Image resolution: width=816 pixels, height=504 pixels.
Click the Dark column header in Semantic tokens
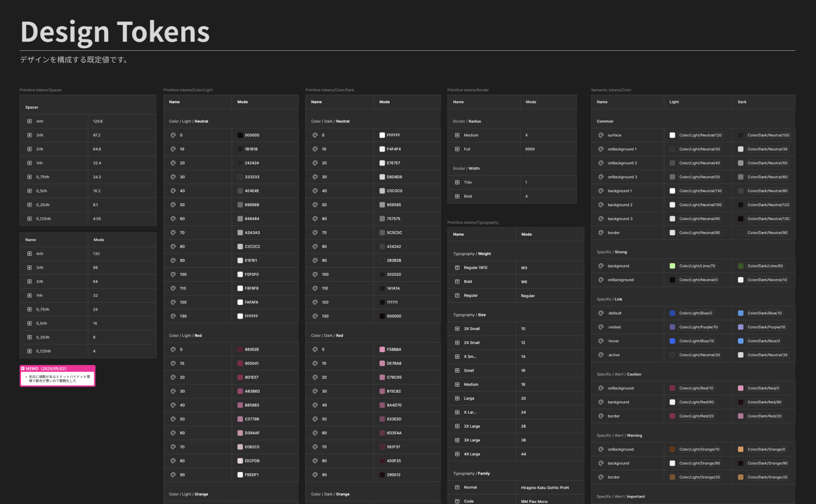coord(742,102)
